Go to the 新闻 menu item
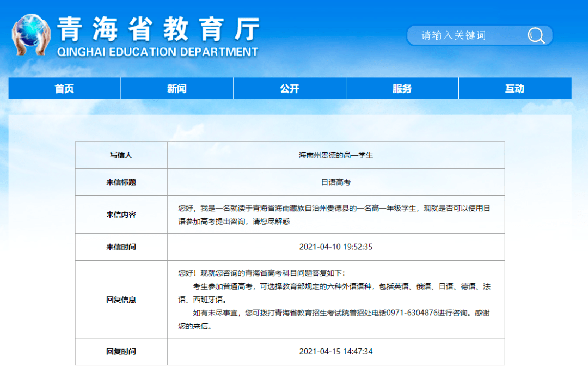Viewport: 588px width, 367px height. pyautogui.click(x=177, y=89)
